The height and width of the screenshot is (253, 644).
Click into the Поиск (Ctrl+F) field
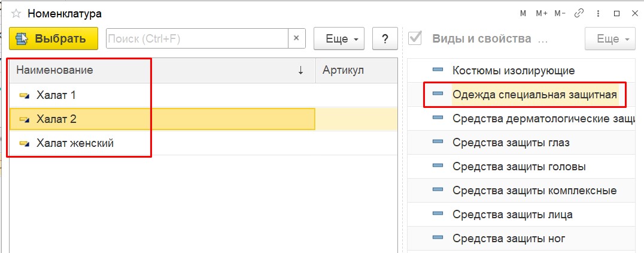[x=197, y=39]
